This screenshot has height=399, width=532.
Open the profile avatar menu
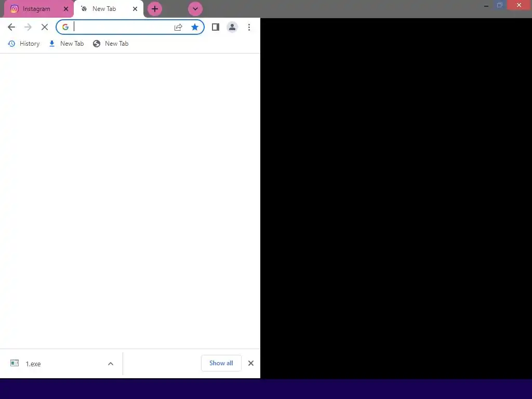232,27
